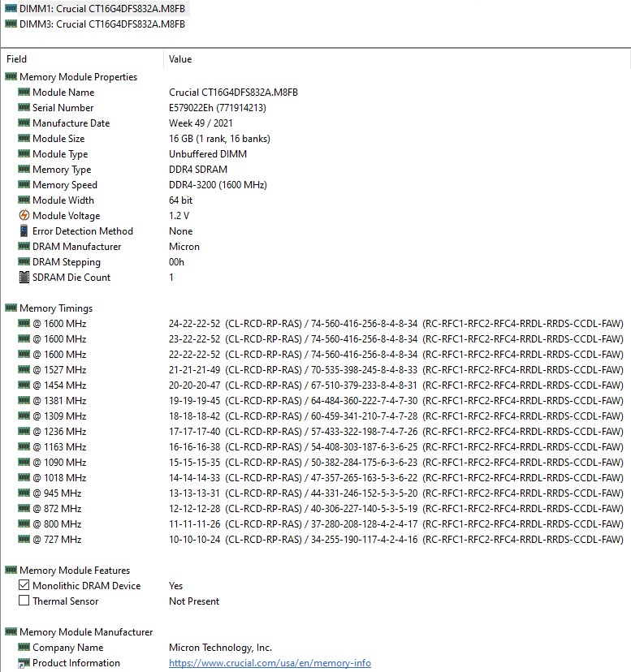Click the Module Voltage lightning icon
631x672 pixels.
pyautogui.click(x=24, y=215)
